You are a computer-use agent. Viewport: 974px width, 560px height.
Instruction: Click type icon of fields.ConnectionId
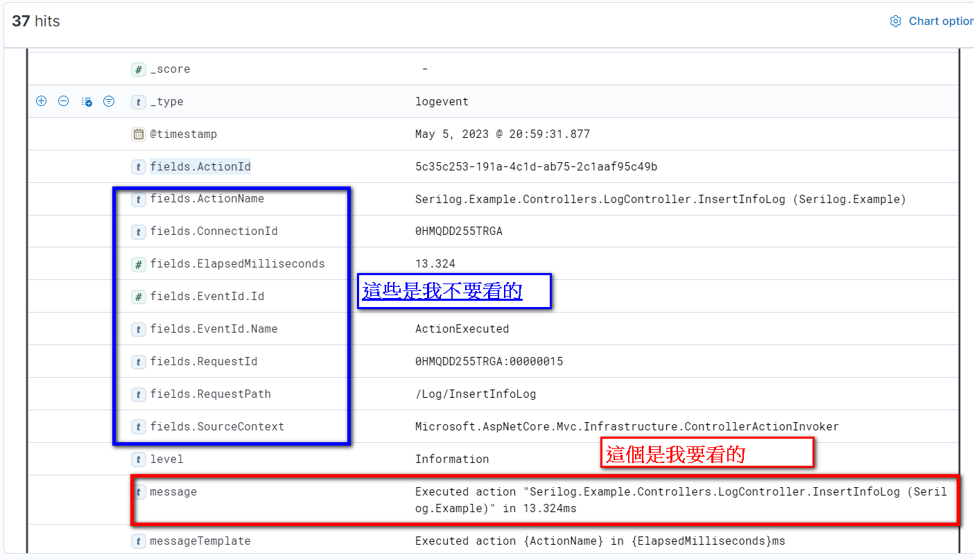coord(139,231)
